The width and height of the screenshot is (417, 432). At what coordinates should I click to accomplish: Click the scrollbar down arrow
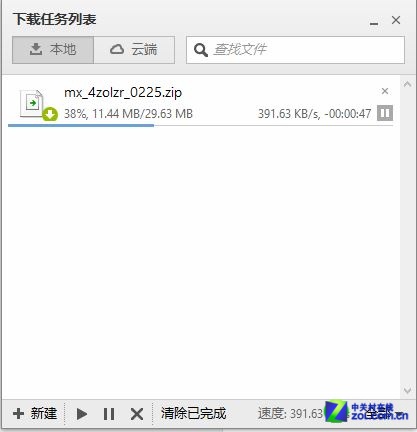click(407, 390)
